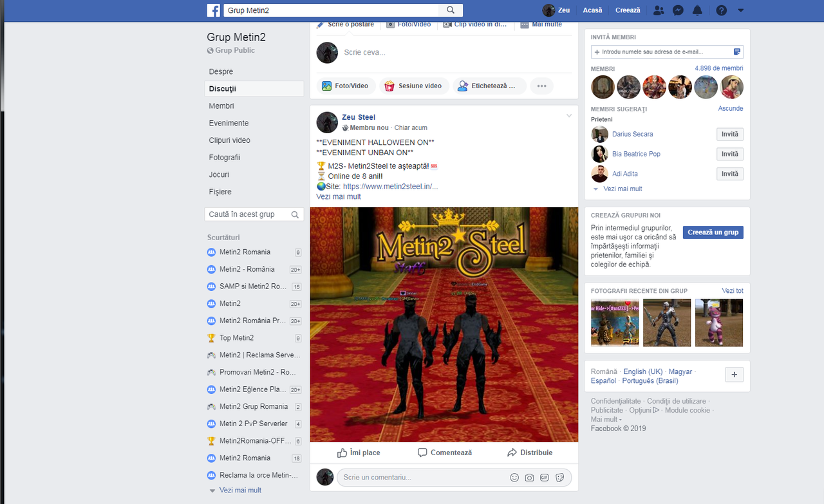824x504 pixels.
Task: Open more composer options ellipsis button
Action: click(541, 86)
